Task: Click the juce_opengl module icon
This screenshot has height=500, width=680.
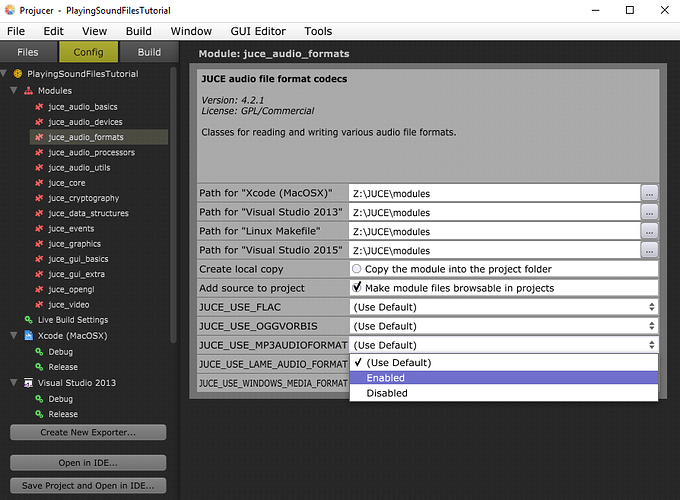Action: [39, 289]
